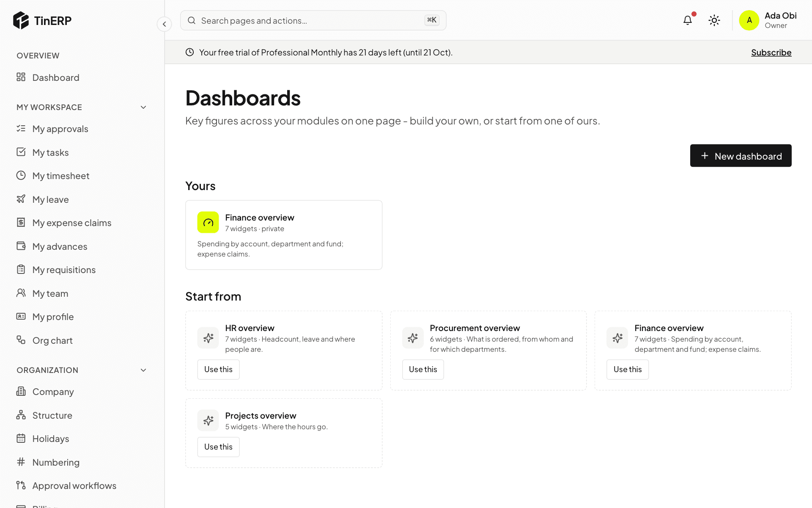
Task: Use this HR overview template
Action: 218,370
